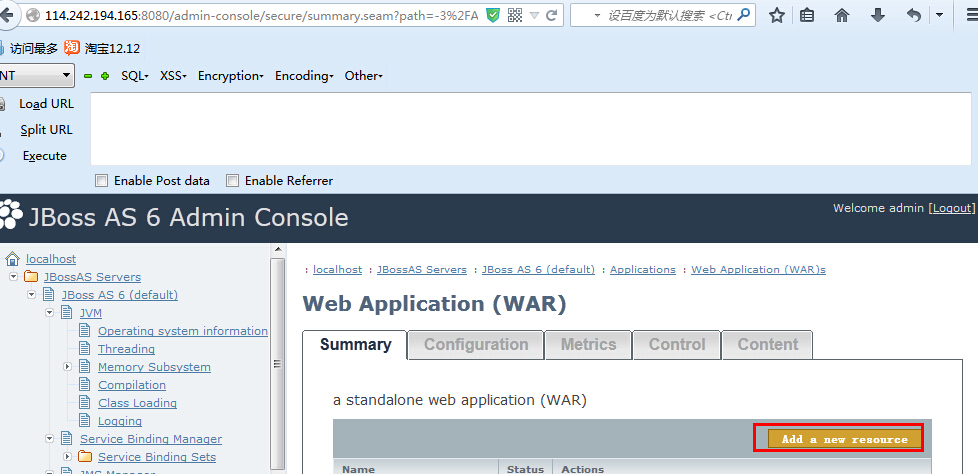Click the Service Binding Sets folder icon
This screenshot has width=978, height=474.
click(x=85, y=457)
